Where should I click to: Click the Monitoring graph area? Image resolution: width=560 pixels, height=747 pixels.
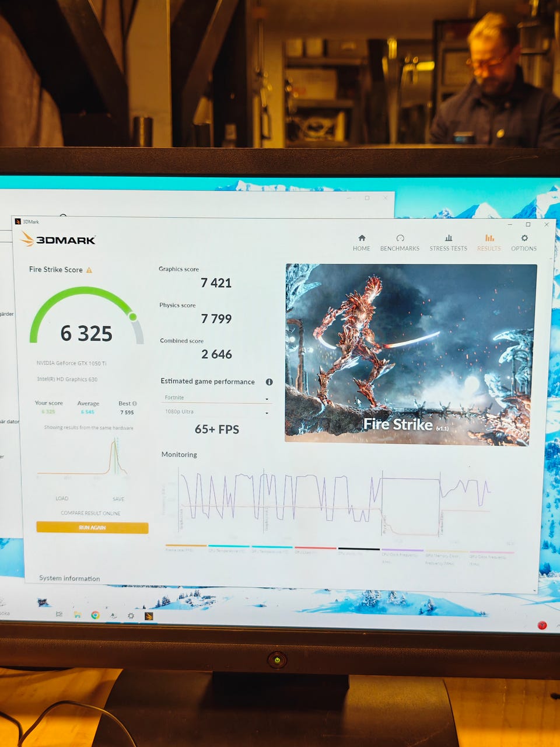337,502
